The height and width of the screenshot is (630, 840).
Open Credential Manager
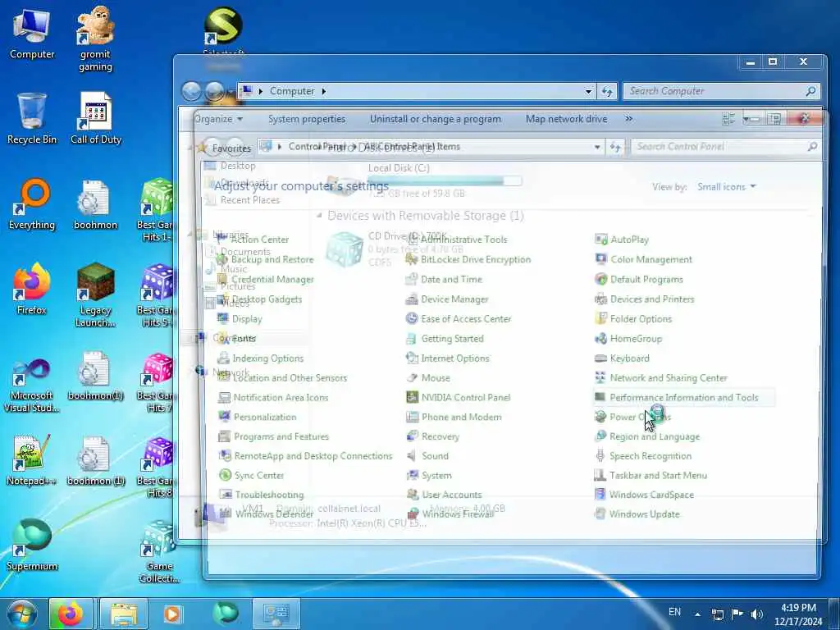266,279
